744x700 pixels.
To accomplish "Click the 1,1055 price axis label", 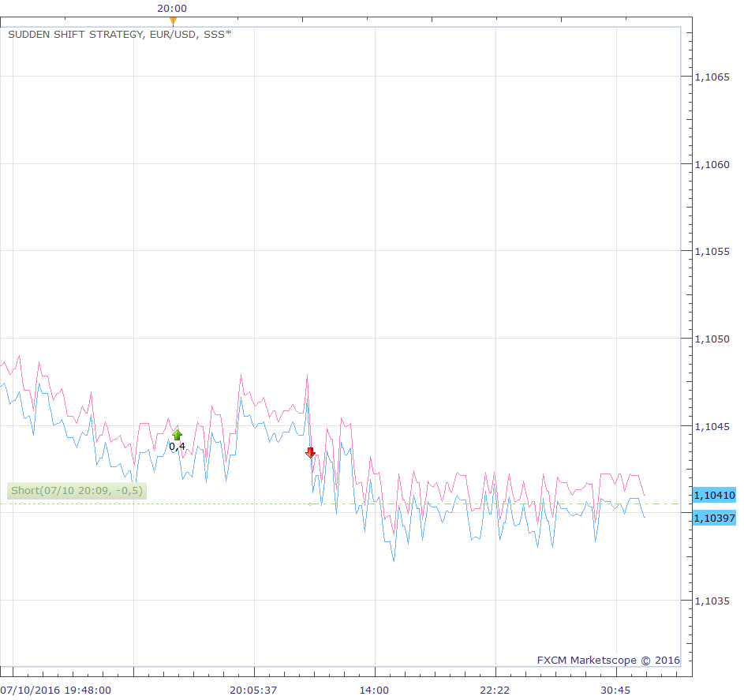I will (712, 252).
